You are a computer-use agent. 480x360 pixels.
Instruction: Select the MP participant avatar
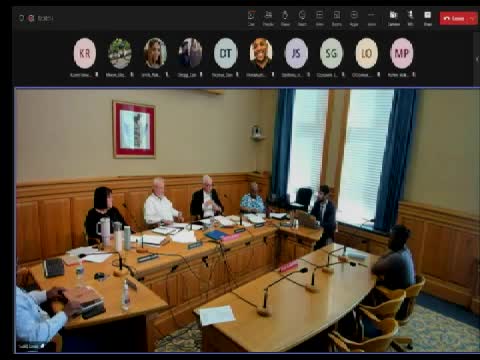[x=402, y=53]
